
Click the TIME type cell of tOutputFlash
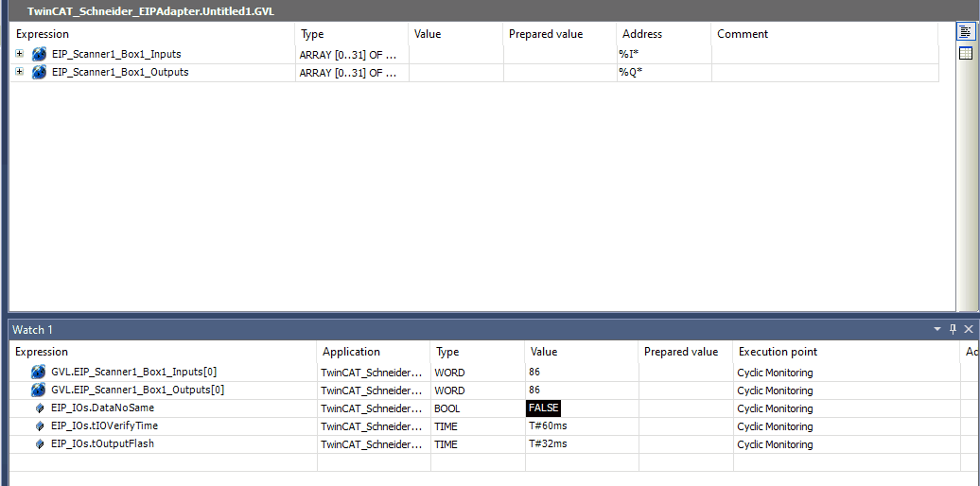[x=478, y=444]
